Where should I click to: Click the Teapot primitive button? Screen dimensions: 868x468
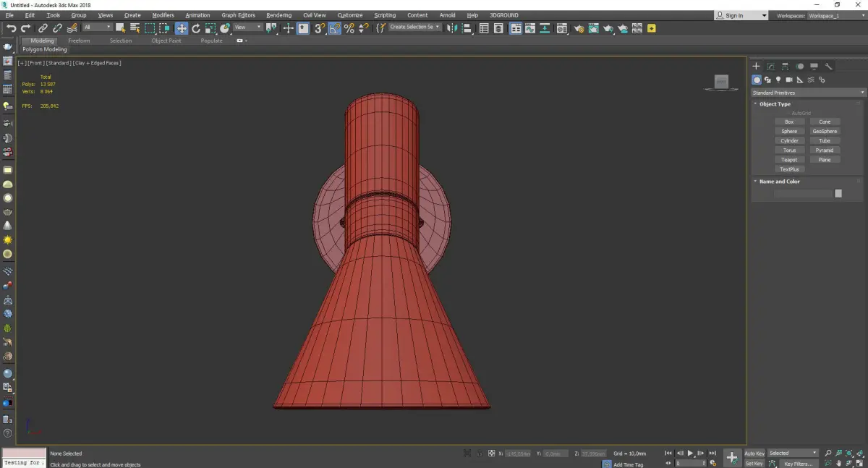789,160
